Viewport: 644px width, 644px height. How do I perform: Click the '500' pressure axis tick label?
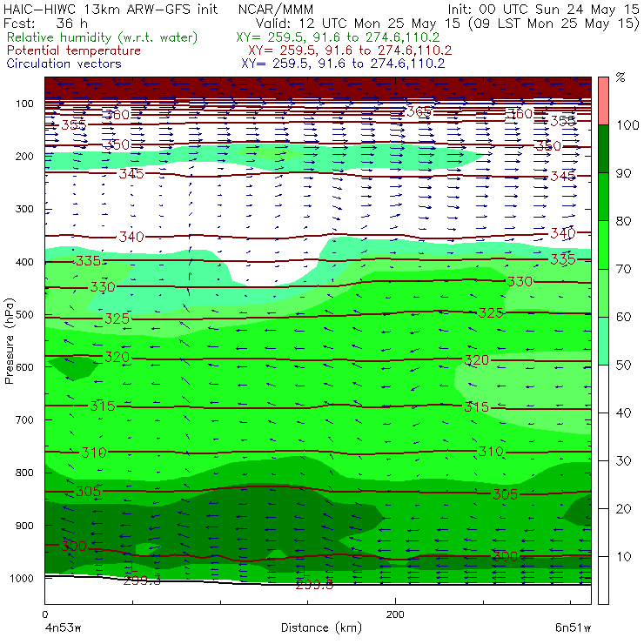(x=24, y=315)
